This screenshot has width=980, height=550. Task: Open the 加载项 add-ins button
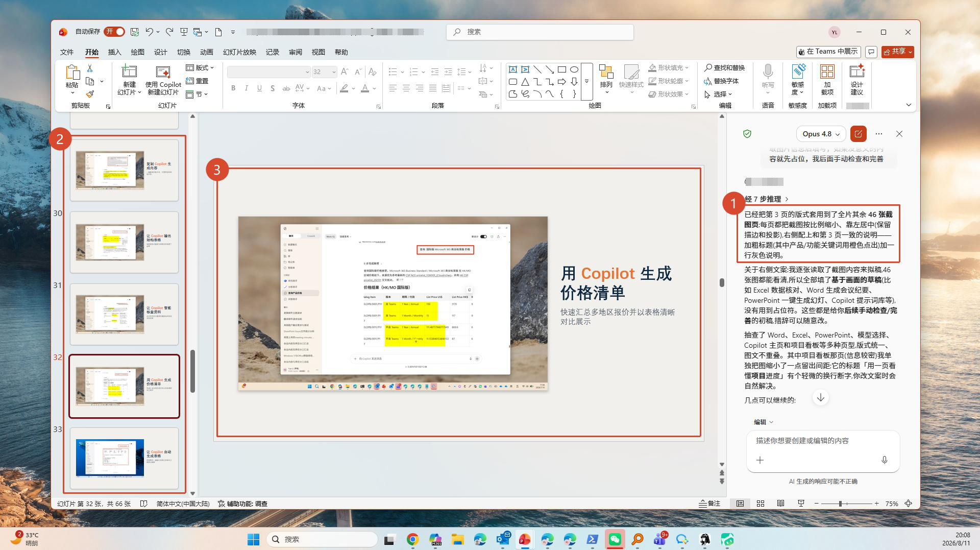coord(827,80)
